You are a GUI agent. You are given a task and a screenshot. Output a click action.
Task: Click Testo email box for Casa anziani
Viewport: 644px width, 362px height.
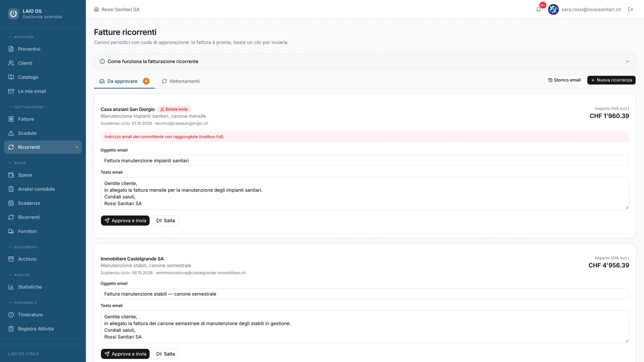365,193
